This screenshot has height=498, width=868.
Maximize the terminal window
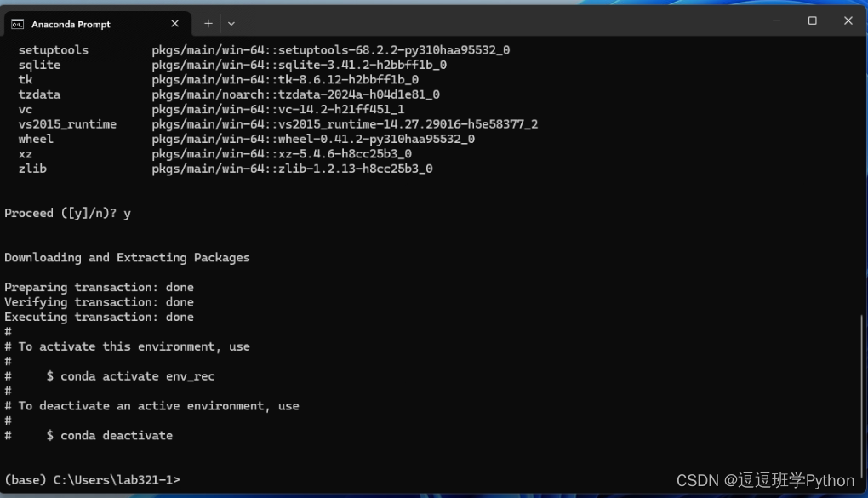pyautogui.click(x=812, y=20)
